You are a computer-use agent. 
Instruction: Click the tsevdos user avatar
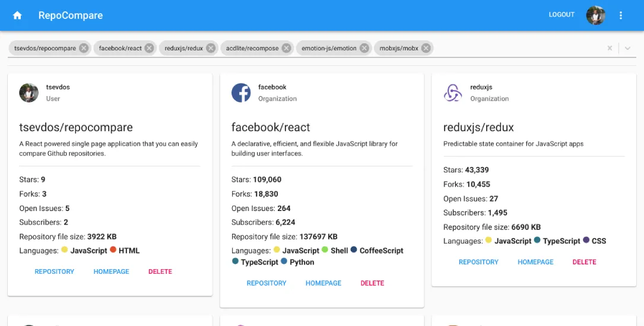pos(28,92)
